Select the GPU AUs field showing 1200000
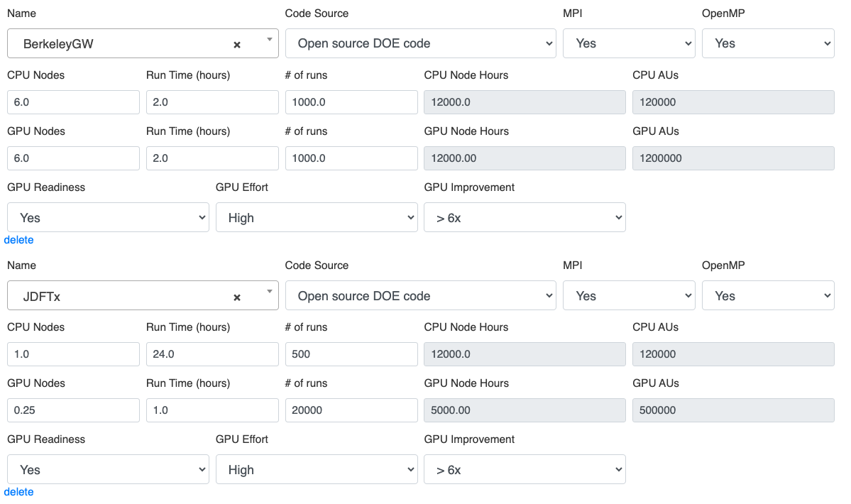 [733, 158]
